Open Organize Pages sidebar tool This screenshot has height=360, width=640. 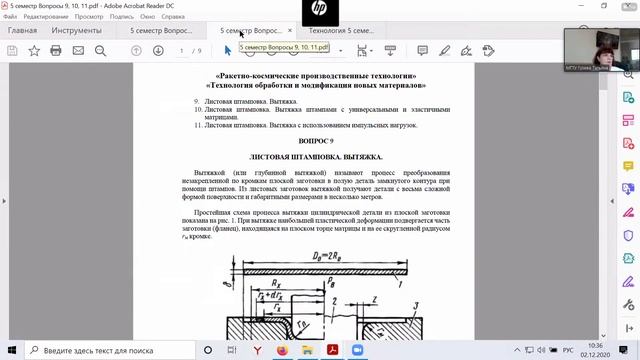(628, 120)
